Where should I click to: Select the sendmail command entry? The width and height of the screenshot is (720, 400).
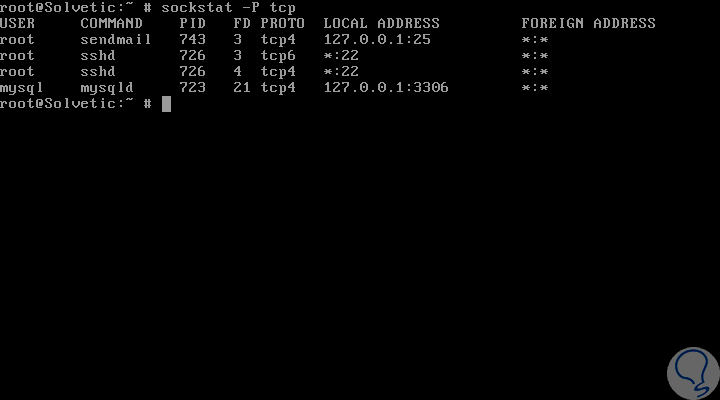[x=116, y=39]
